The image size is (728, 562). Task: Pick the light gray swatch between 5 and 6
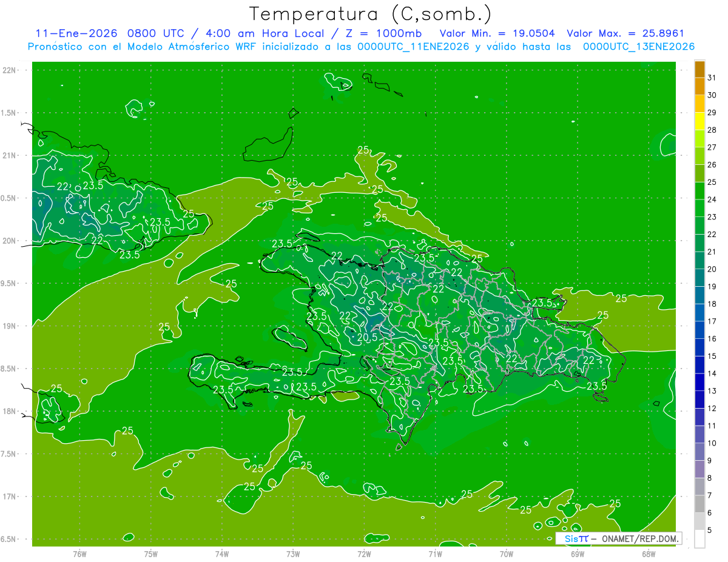699,522
